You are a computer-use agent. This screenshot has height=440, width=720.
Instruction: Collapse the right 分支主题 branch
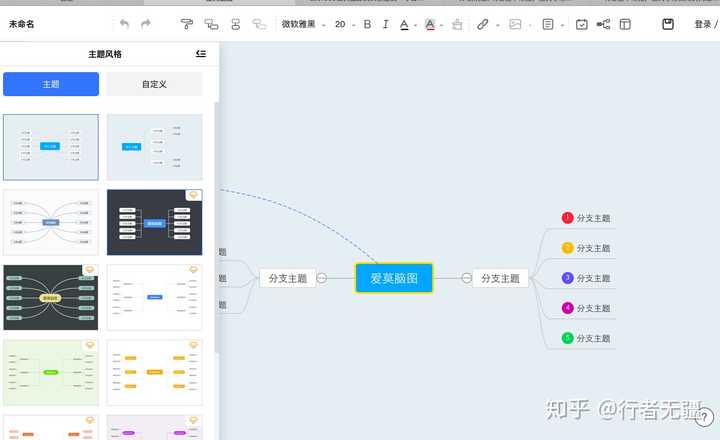pos(467,278)
